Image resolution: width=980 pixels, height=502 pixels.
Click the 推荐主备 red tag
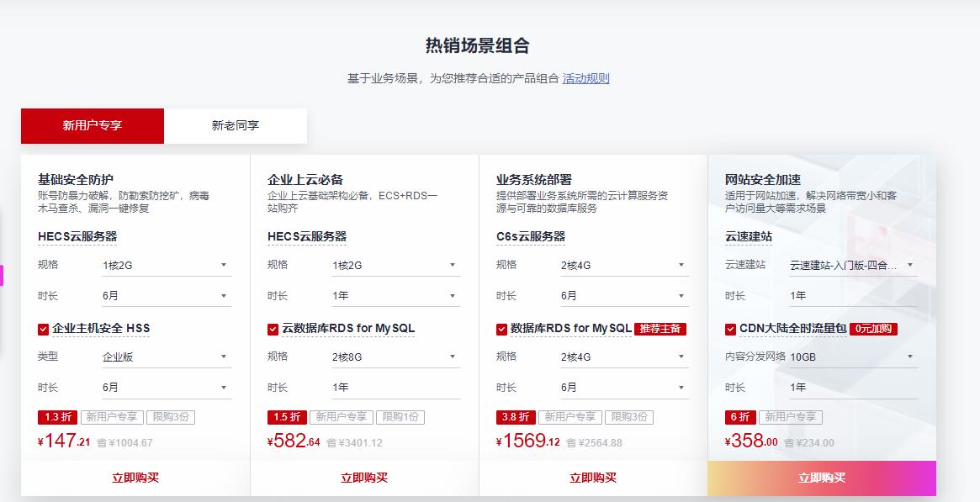(x=660, y=329)
